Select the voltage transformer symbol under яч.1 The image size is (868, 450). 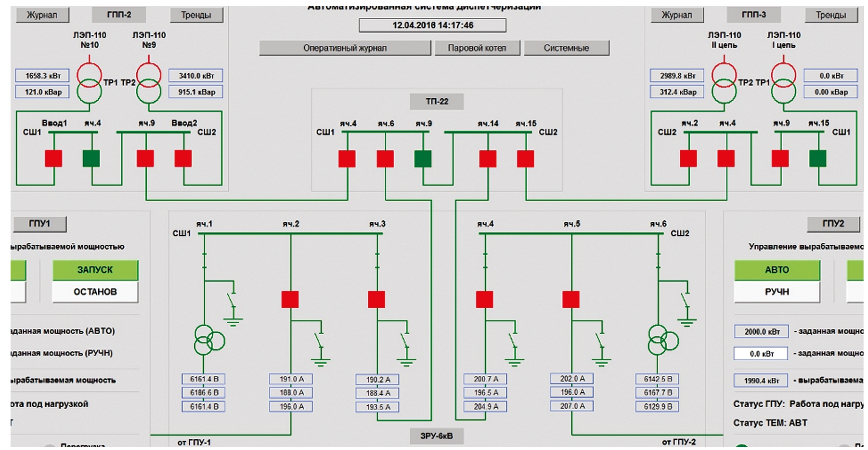click(x=207, y=340)
